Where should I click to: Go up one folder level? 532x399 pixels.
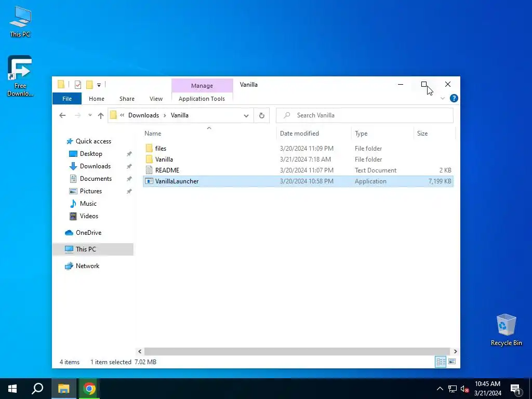point(100,115)
